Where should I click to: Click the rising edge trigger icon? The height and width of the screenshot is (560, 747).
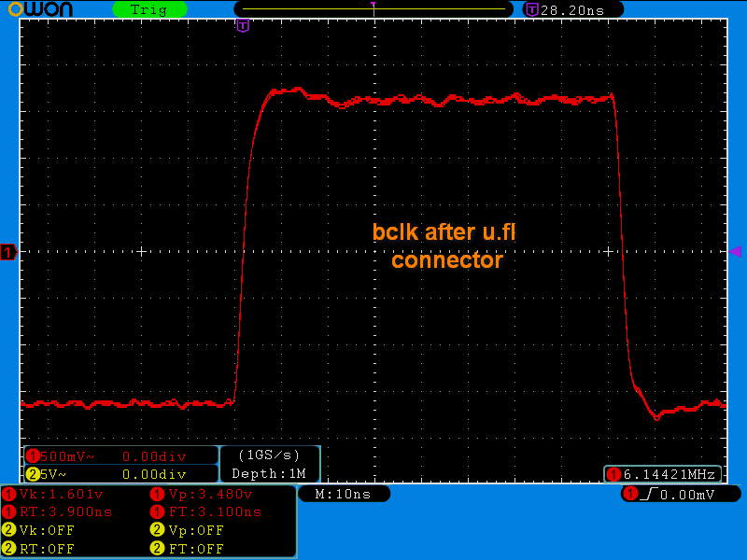point(649,495)
